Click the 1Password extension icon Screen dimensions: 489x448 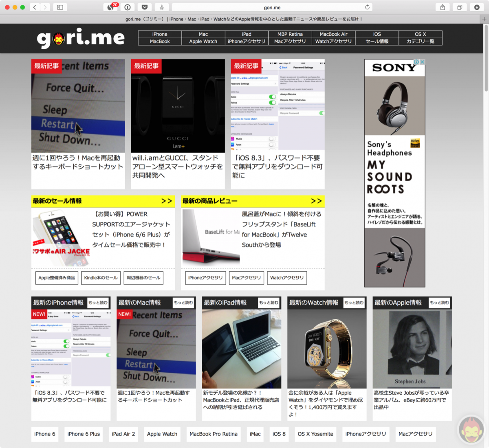pos(128,7)
